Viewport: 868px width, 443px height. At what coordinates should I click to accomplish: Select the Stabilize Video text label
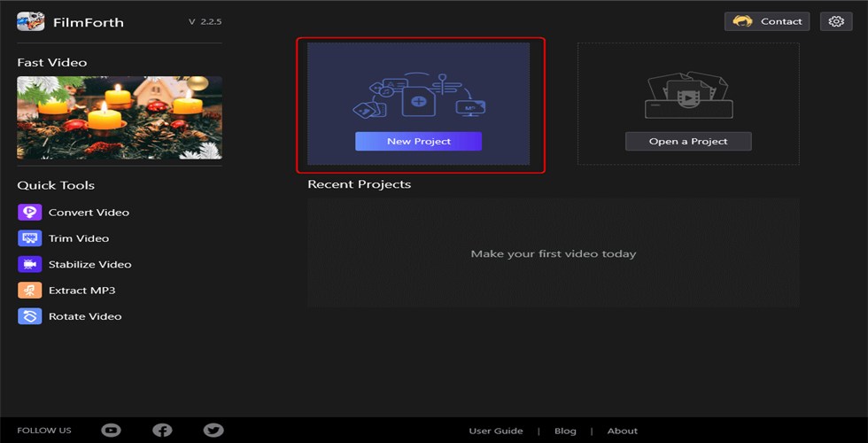(x=90, y=265)
